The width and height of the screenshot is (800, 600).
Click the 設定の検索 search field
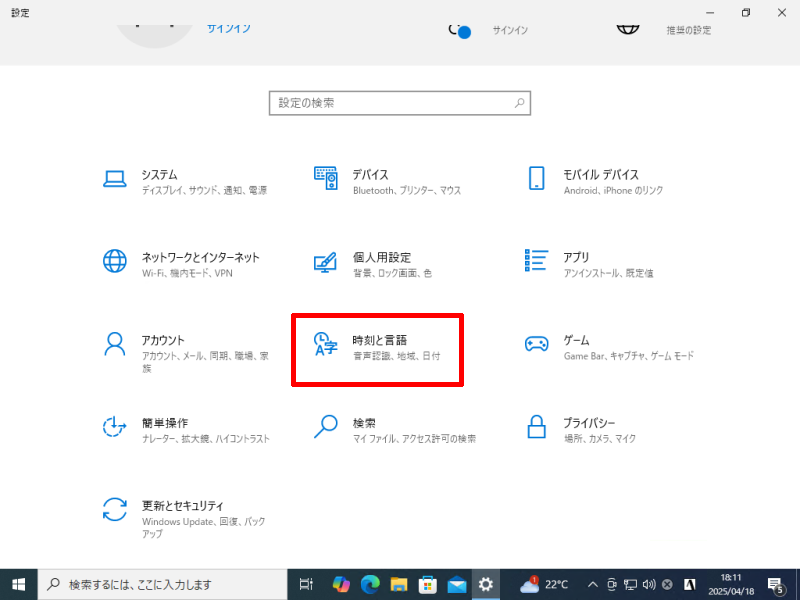399,103
